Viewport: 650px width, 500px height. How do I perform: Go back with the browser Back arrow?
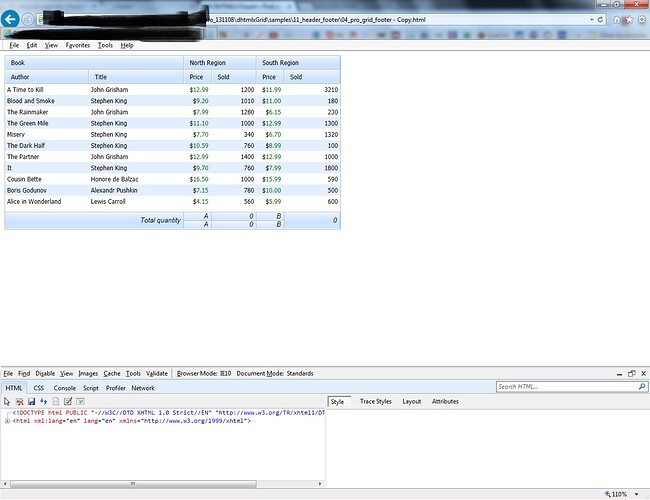point(10,19)
